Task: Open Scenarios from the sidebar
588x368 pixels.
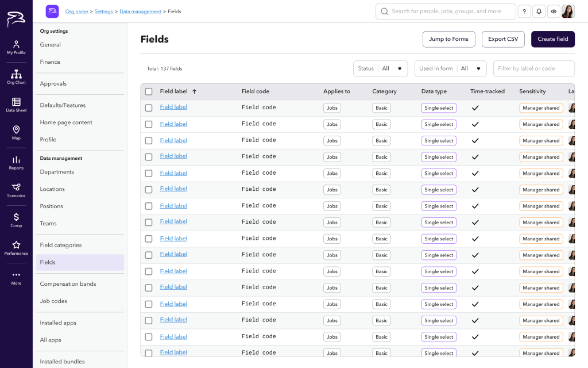Action: coord(16,190)
